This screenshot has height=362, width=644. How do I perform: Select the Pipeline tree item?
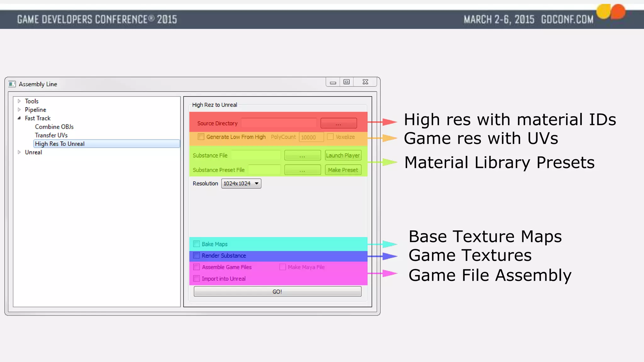[x=36, y=110]
